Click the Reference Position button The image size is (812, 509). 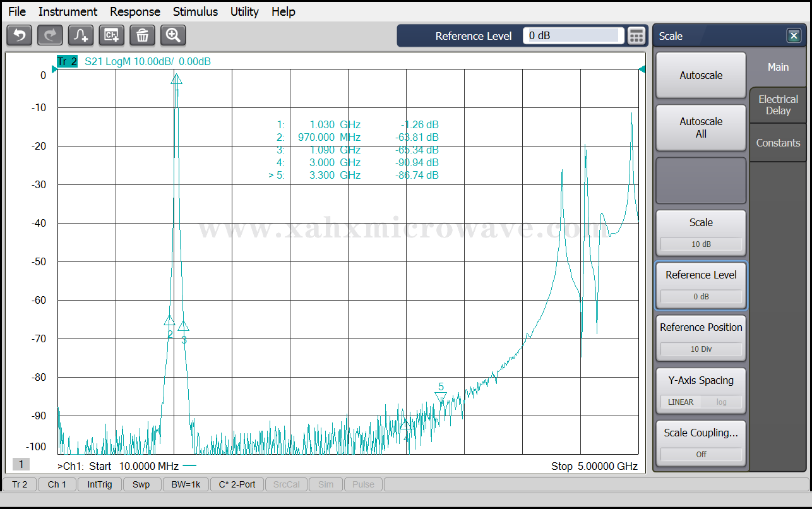701,338
